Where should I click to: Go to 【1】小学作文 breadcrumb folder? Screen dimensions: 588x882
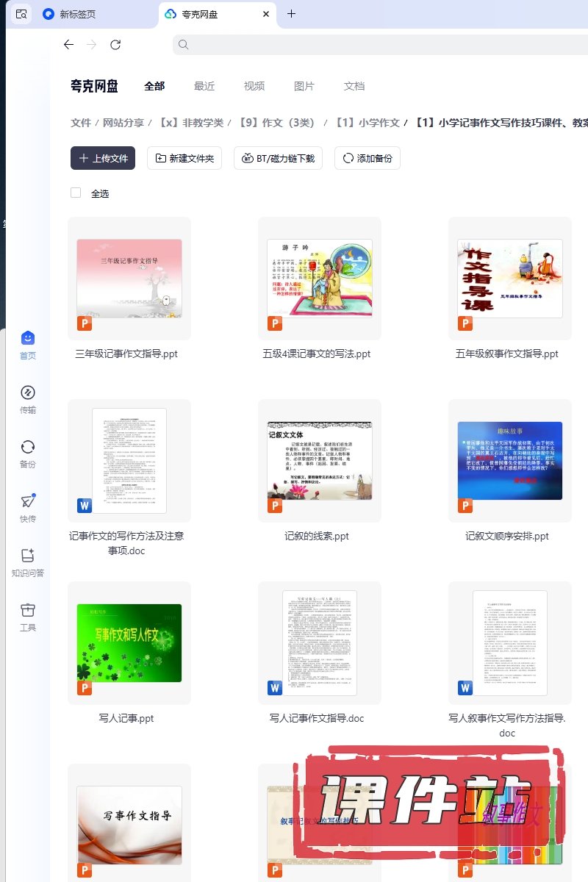pyautogui.click(x=367, y=123)
